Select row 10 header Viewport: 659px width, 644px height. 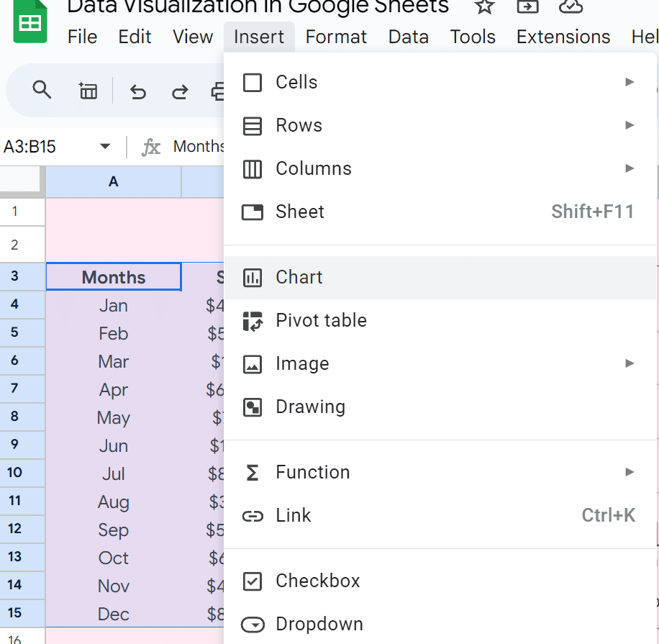[22, 473]
